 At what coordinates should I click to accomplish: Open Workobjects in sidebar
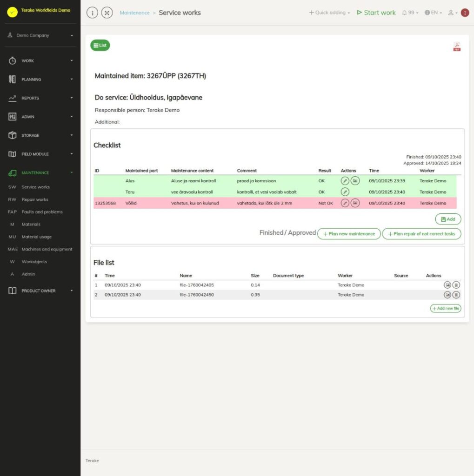point(34,262)
